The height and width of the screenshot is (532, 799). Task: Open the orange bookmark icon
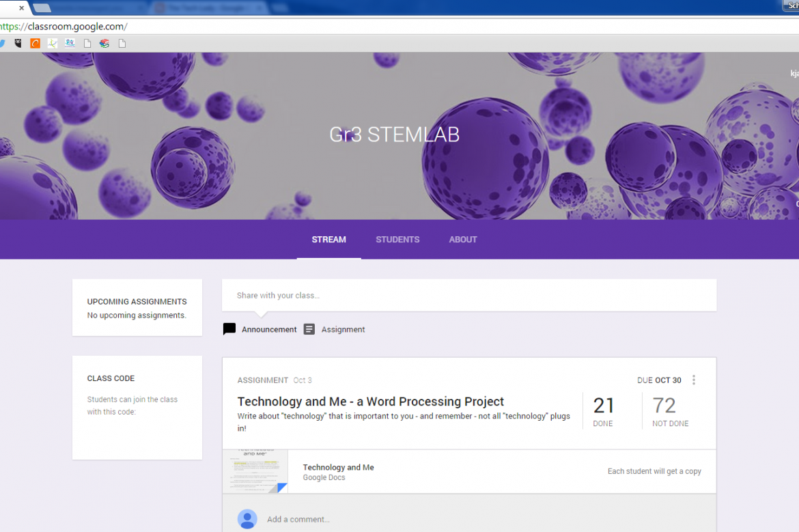35,43
